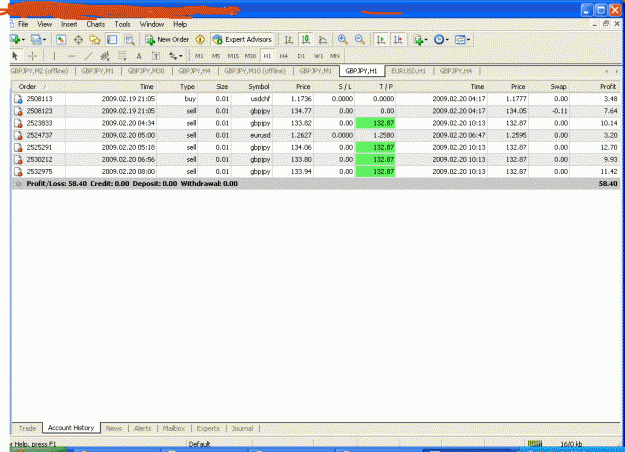Screen dimensions: 625x452
Task: Click profit value 12.70
Action: 609,147
